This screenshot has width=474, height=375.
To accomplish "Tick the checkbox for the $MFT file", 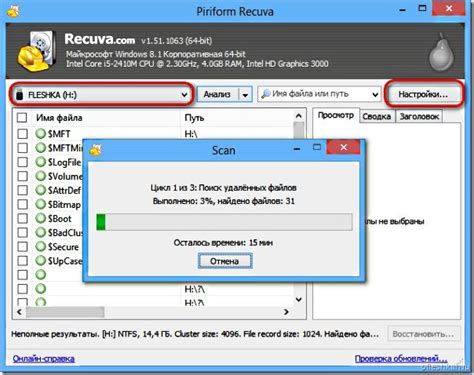I will tap(22, 134).
